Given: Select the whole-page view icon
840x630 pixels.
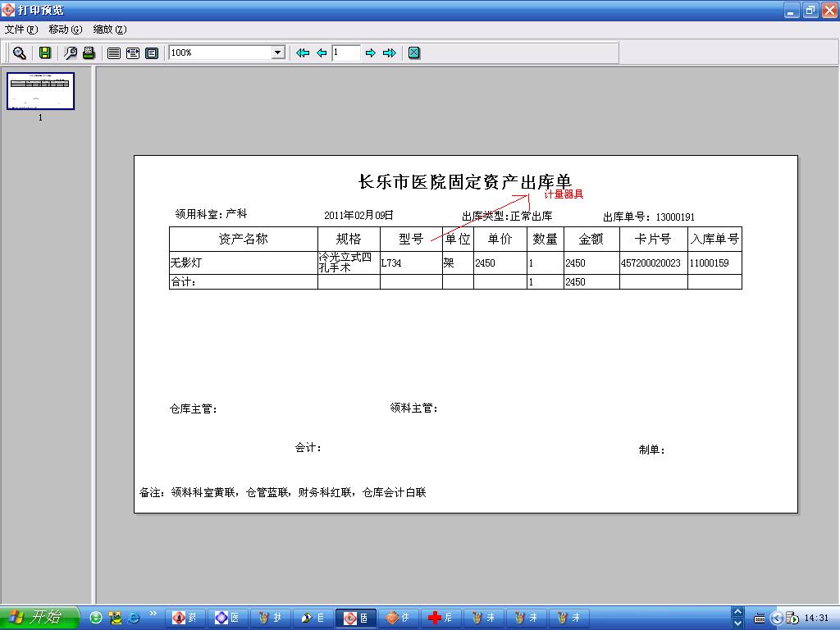Looking at the screenshot, I should tap(152, 52).
